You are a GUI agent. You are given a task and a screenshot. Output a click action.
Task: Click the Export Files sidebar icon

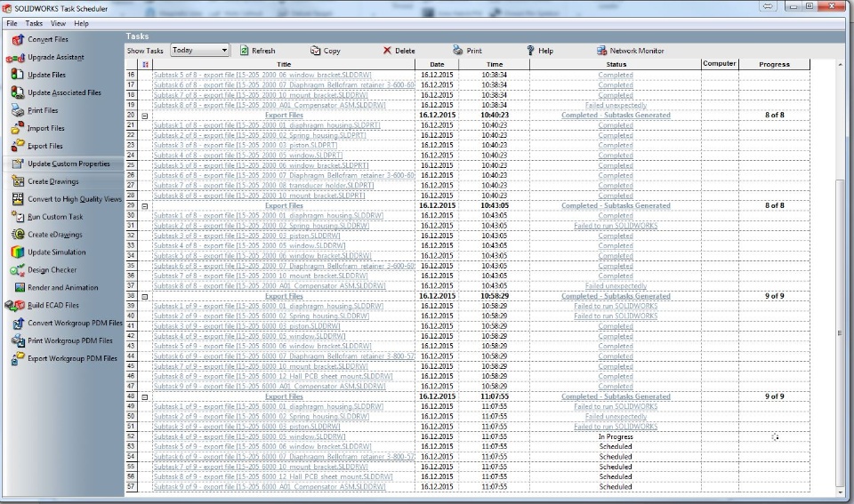coord(18,146)
